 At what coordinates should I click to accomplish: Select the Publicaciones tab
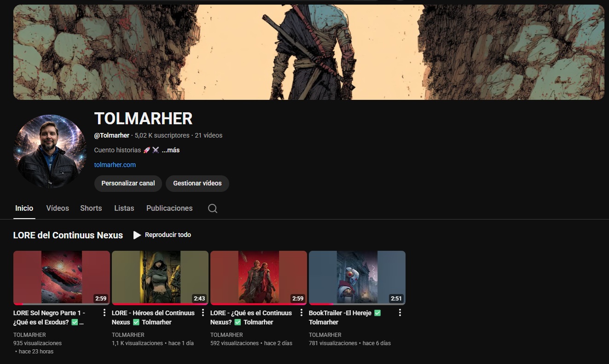pyautogui.click(x=169, y=208)
